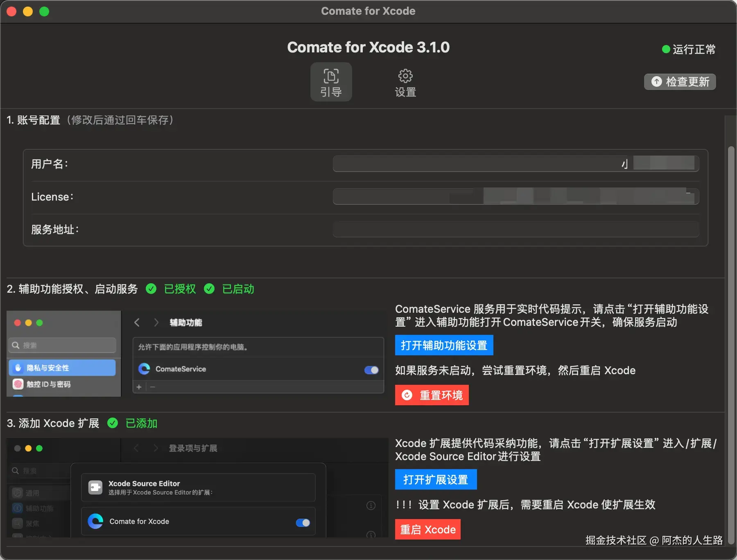The image size is (737, 560).
Task: Focus the 服务地址 service address field
Action: pos(516,229)
